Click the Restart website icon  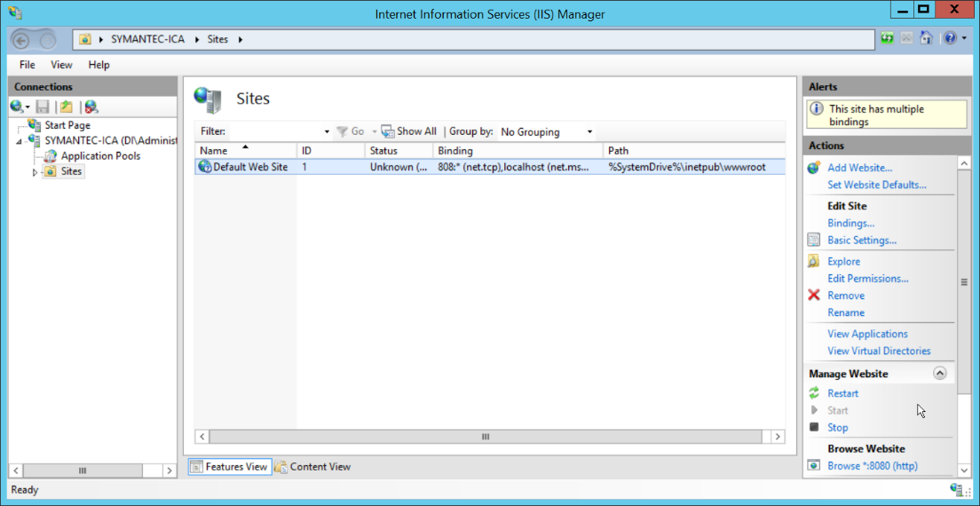tap(814, 393)
